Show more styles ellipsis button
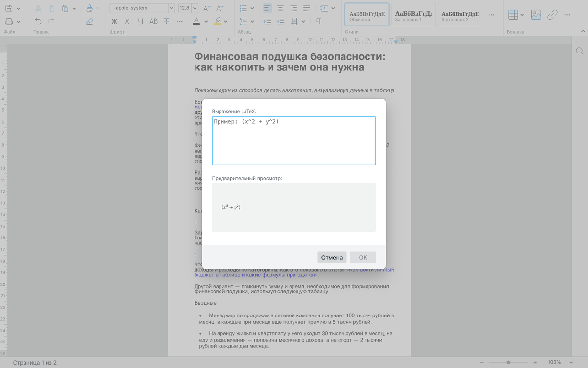Screen dimensions: 588x368 pos(492,15)
